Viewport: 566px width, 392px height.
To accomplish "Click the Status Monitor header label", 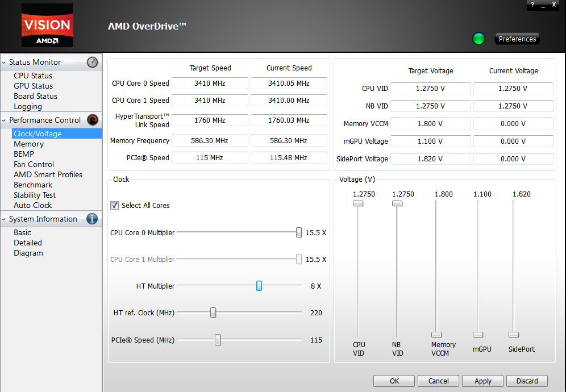I will [35, 62].
